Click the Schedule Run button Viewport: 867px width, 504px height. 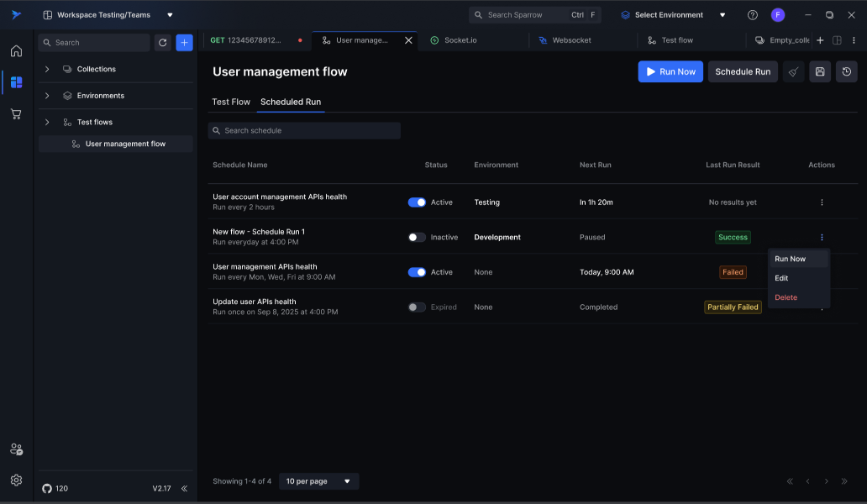tap(743, 72)
